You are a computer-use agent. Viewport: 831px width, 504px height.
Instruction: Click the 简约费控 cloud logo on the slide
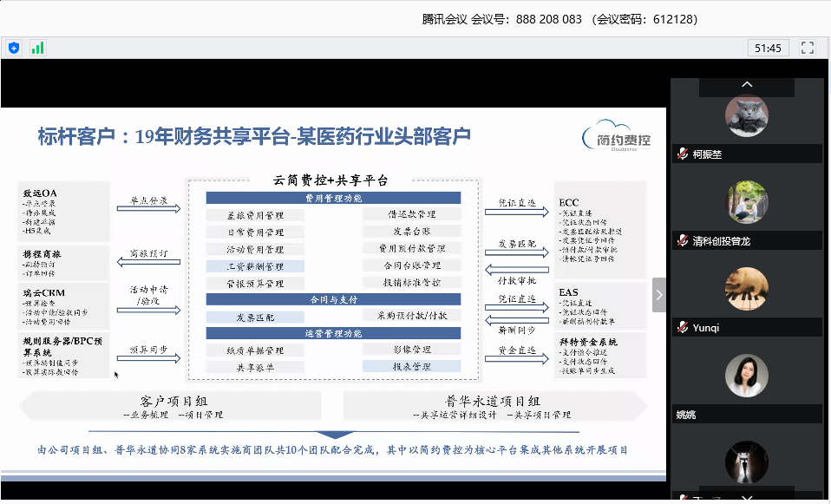[618, 136]
